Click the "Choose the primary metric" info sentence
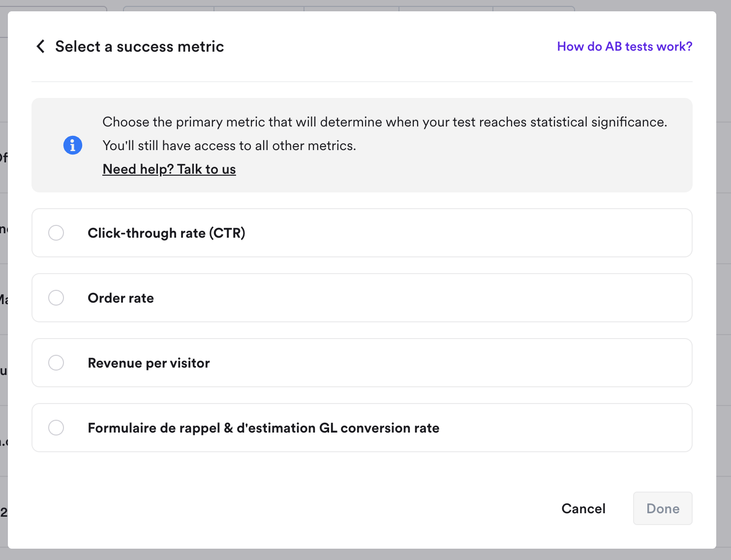Image resolution: width=731 pixels, height=560 pixels. pyautogui.click(x=384, y=122)
